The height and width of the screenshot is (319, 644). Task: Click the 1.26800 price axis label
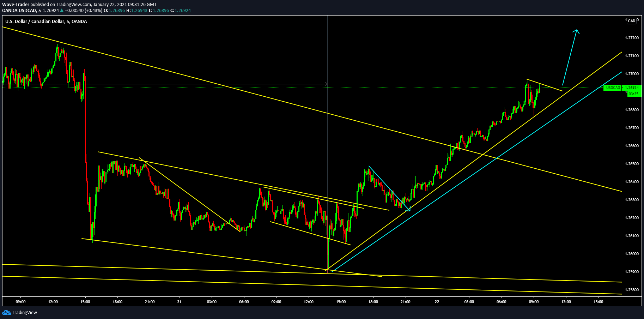(x=632, y=110)
